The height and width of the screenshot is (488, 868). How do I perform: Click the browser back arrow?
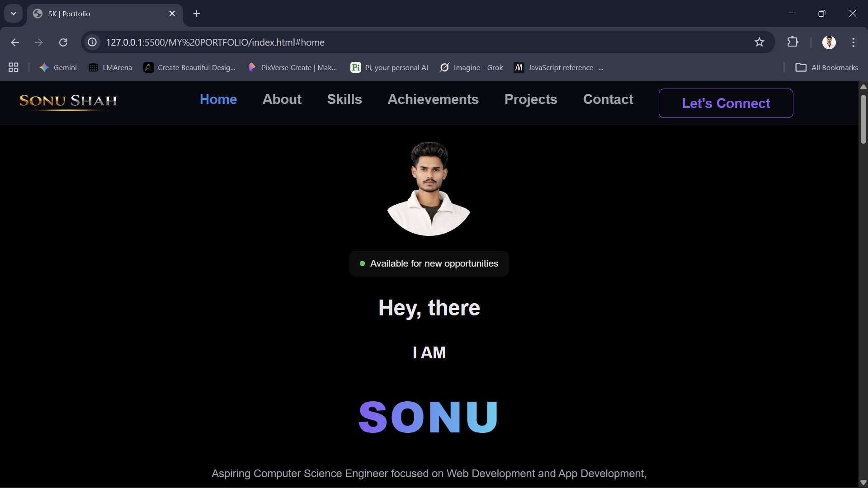pos(15,42)
